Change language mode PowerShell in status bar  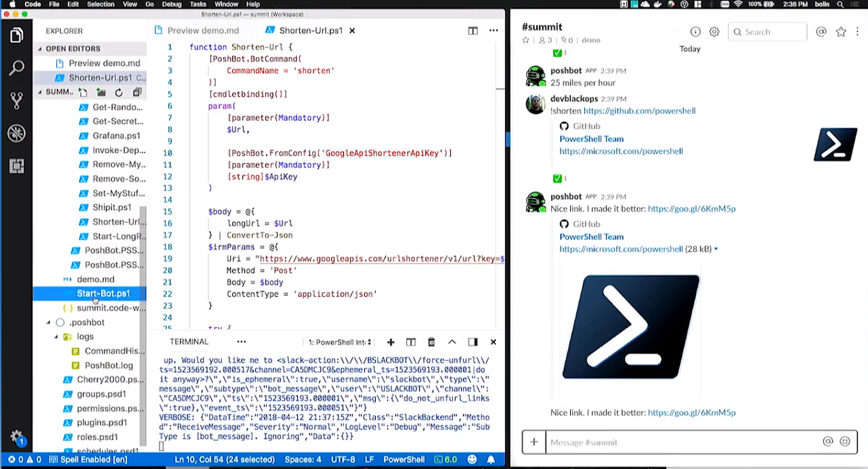[x=404, y=460]
